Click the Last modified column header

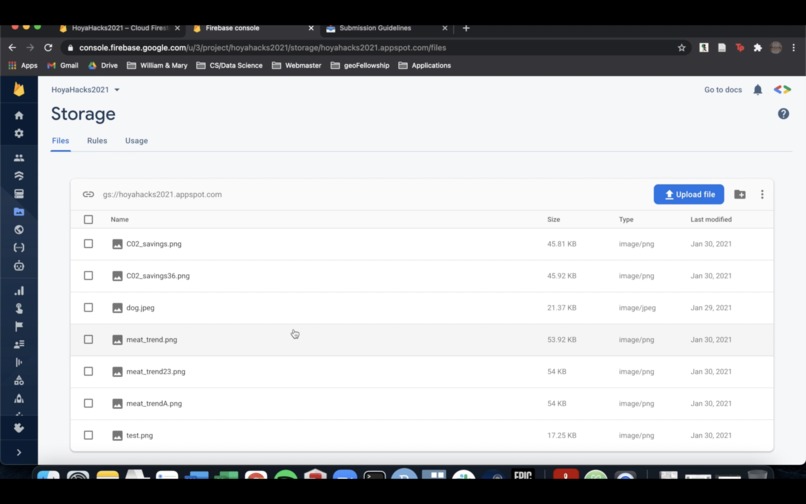pyautogui.click(x=711, y=220)
